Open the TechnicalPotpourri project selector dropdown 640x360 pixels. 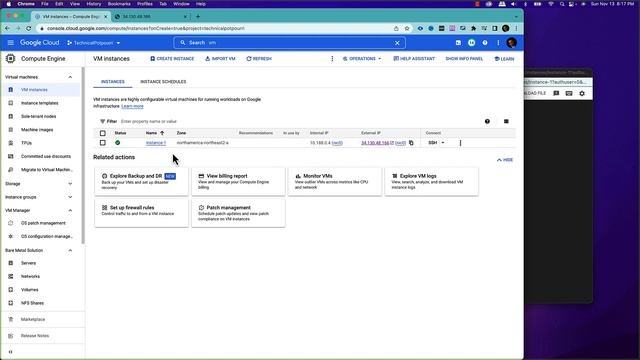(94, 43)
